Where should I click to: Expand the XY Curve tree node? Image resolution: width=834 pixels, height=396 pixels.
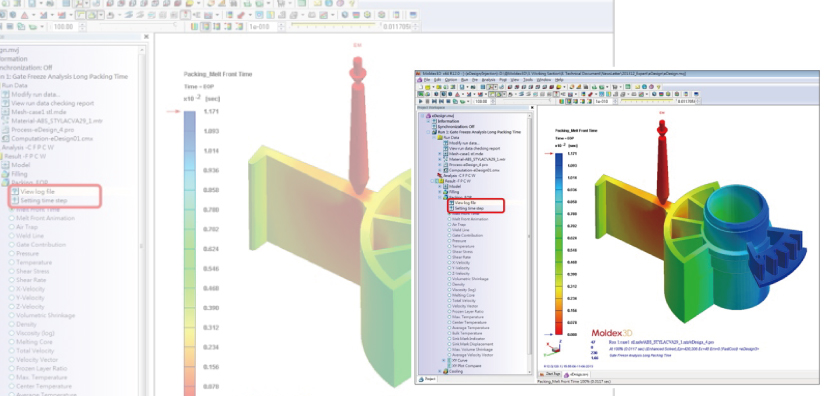tap(444, 360)
